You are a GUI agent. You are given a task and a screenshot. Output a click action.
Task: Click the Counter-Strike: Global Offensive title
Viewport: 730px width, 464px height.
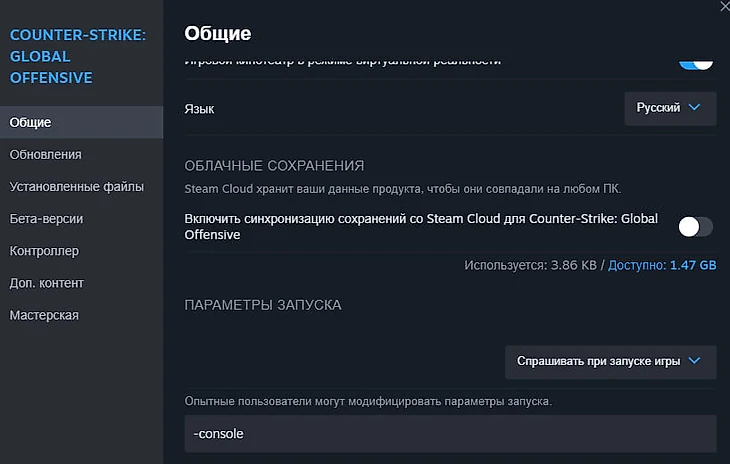pyautogui.click(x=78, y=56)
